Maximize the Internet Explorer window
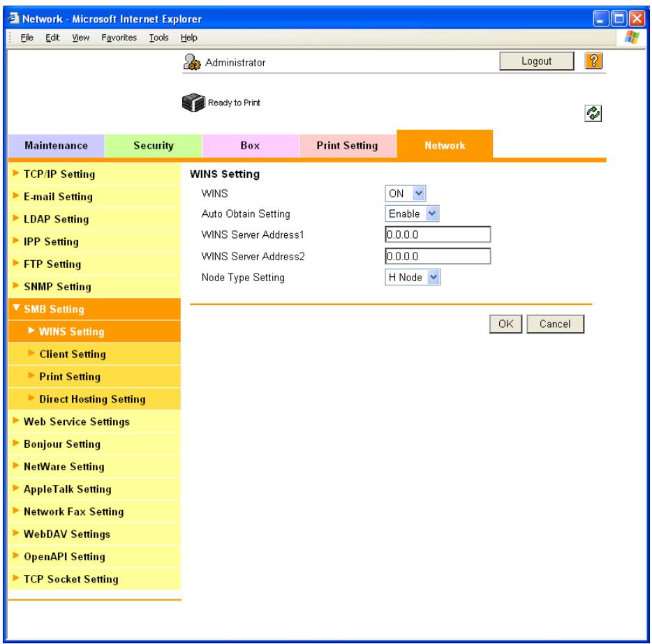The height and width of the screenshot is (644, 652). (x=618, y=19)
